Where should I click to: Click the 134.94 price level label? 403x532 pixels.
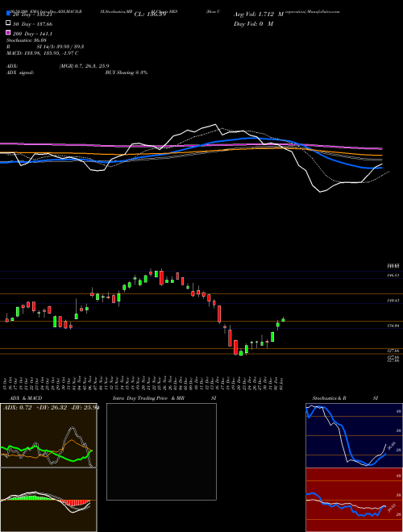[393, 326]
